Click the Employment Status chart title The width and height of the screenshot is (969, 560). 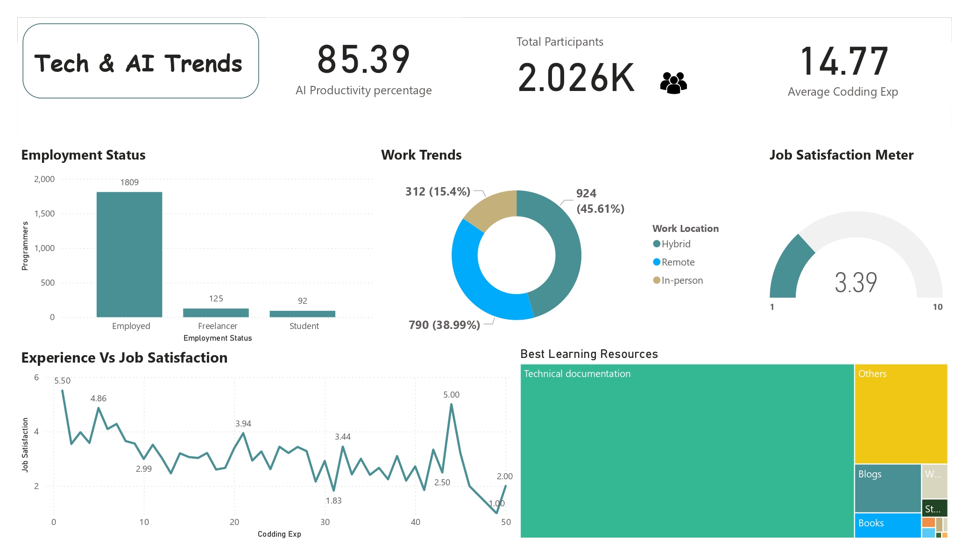[83, 155]
